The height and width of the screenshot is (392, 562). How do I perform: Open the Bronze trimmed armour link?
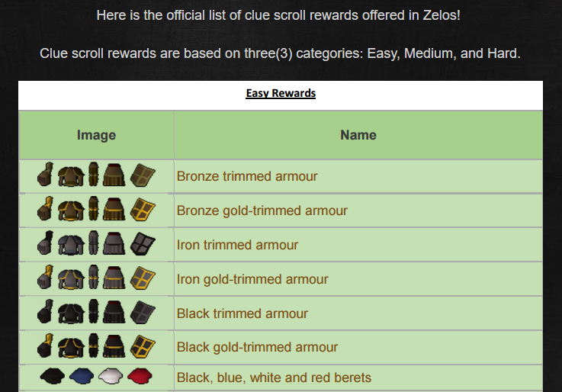coord(247,176)
